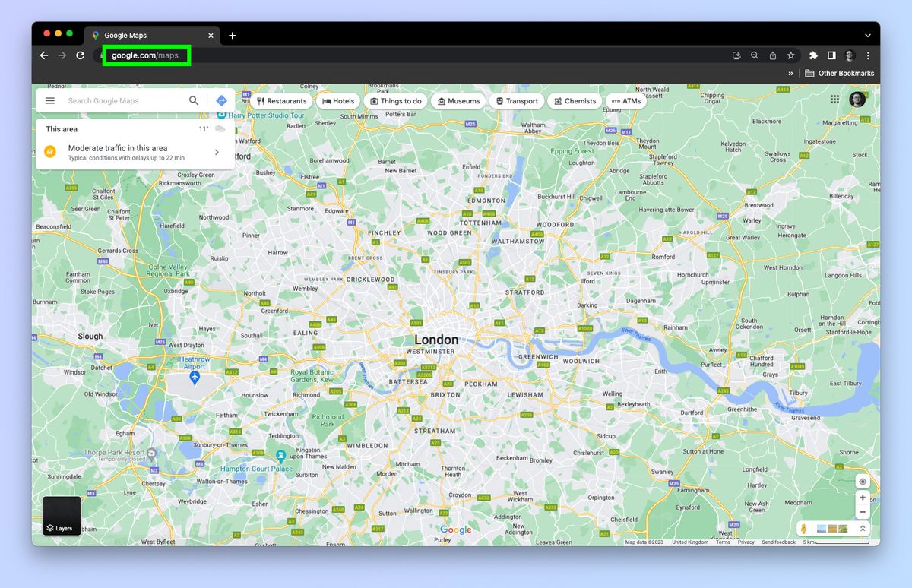Select the Pegman Street View figure
The width and height of the screenshot is (912, 588).
(803, 527)
